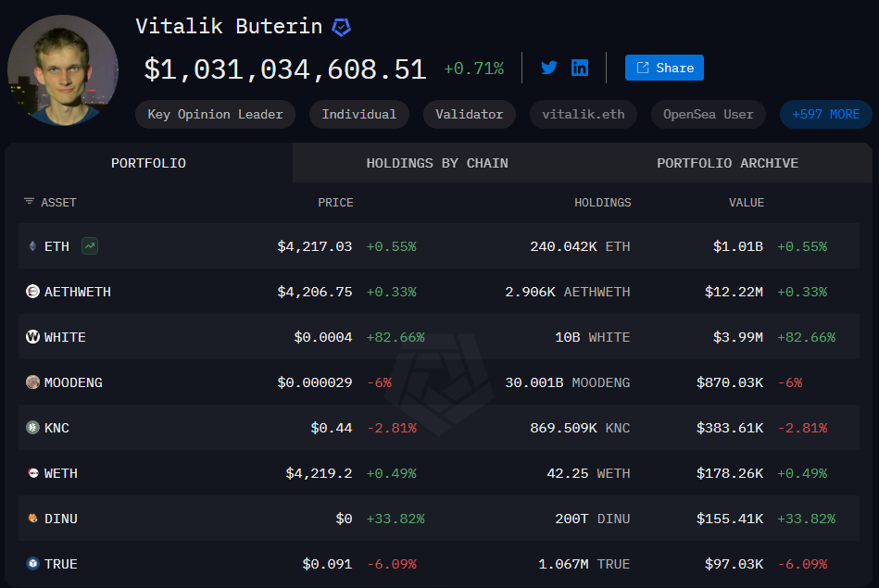
Task: Click the Twitter bird icon
Action: click(x=549, y=68)
